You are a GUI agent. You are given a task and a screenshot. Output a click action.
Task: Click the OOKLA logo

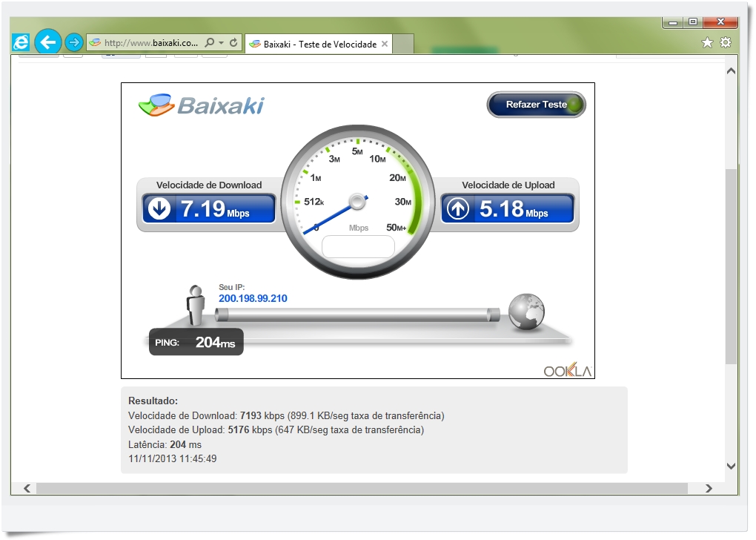(568, 370)
